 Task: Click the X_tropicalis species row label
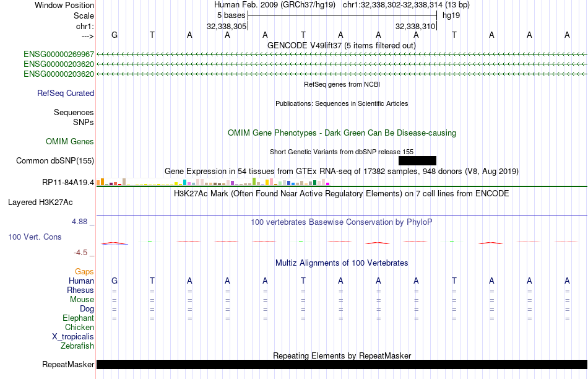tap(73, 337)
